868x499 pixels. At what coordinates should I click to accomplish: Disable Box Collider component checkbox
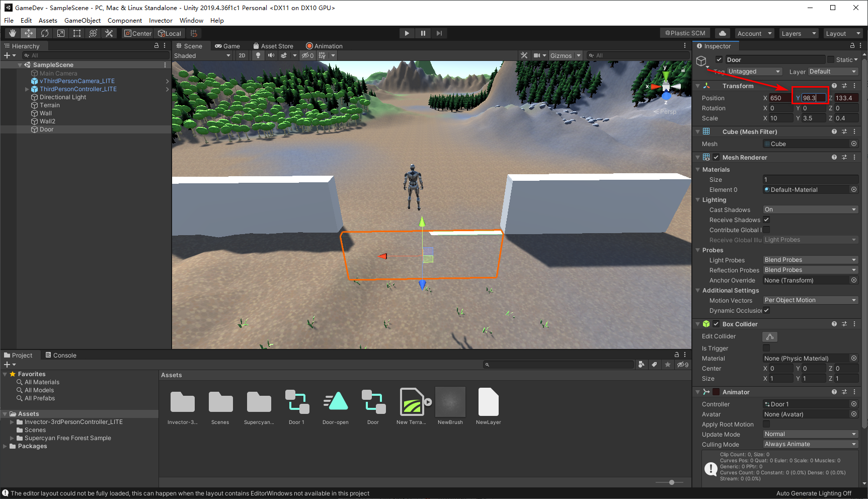pos(716,324)
